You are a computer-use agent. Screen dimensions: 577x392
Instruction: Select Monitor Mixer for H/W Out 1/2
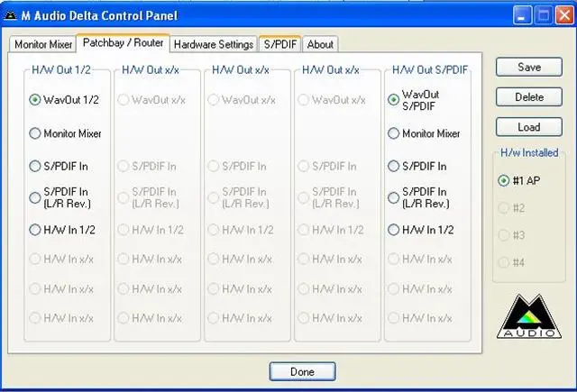point(35,133)
